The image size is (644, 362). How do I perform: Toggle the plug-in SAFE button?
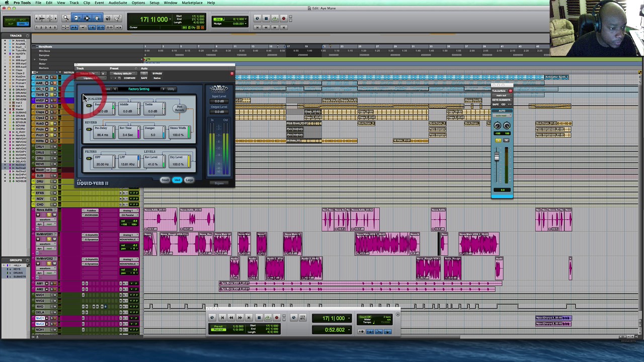tap(144, 78)
